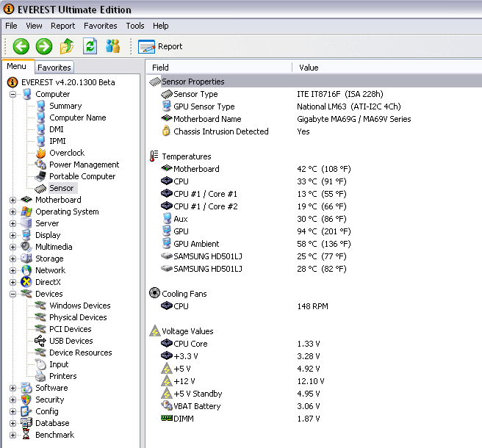The width and height of the screenshot is (482, 448).
Task: Click the Portable Computer laptop icon
Action: tap(40, 176)
